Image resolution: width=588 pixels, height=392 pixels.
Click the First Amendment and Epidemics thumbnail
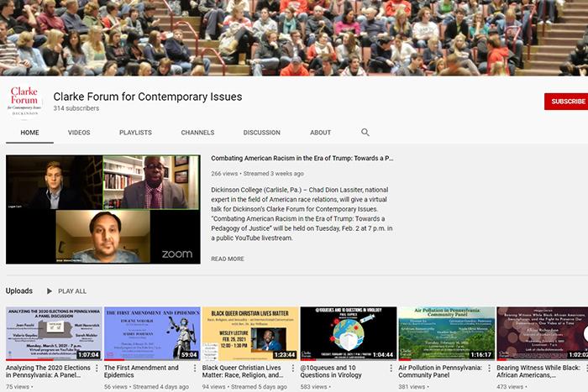pyautogui.click(x=152, y=333)
